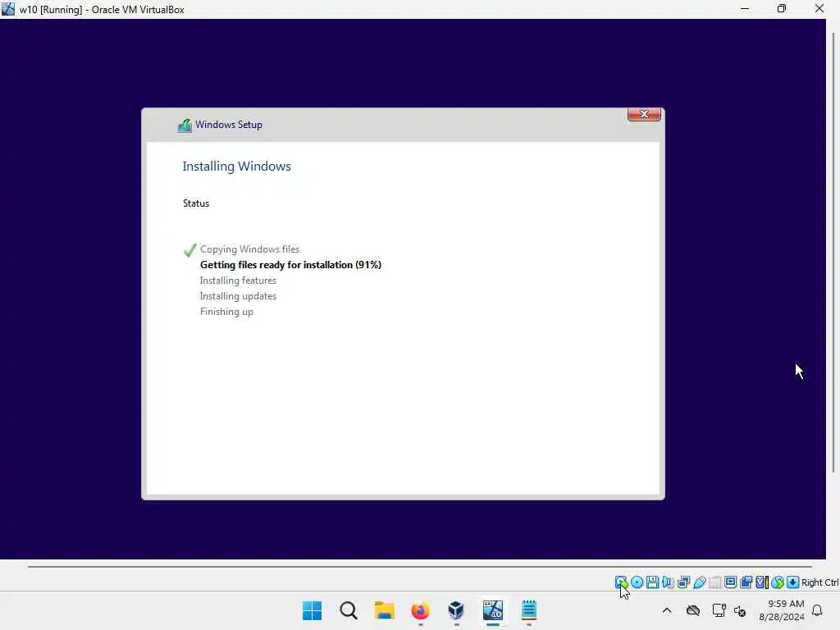Open the audio indicator in VirtualBox status bar

point(668,582)
